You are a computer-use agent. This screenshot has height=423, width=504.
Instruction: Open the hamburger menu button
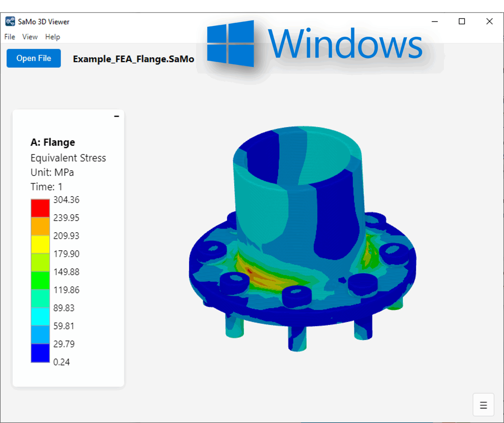pos(483,405)
